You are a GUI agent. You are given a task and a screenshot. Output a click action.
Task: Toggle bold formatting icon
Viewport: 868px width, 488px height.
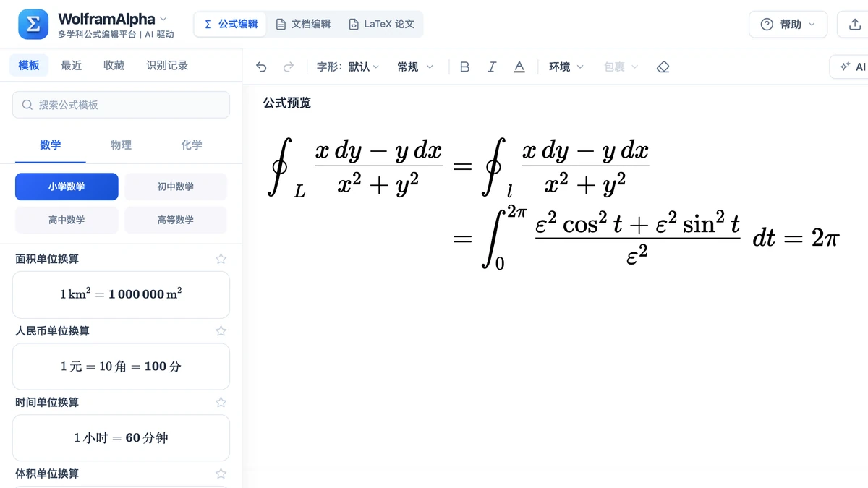(464, 67)
